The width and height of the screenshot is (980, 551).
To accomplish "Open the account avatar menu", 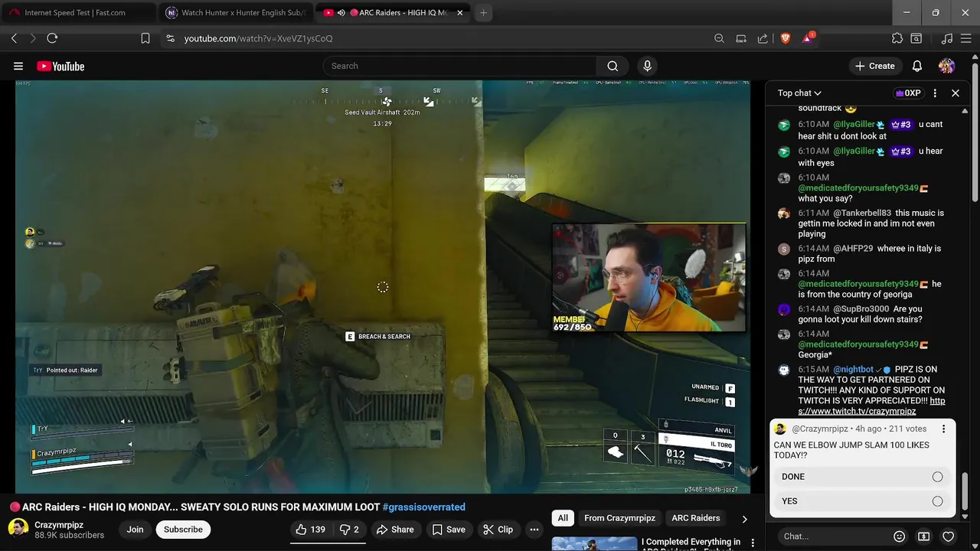I will [946, 66].
